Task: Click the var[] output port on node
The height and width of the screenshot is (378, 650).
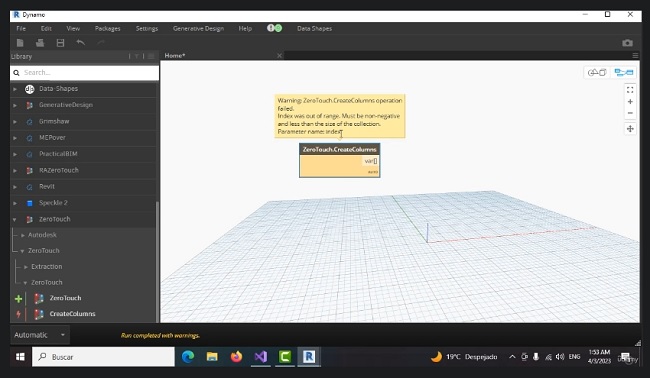Action: point(371,161)
